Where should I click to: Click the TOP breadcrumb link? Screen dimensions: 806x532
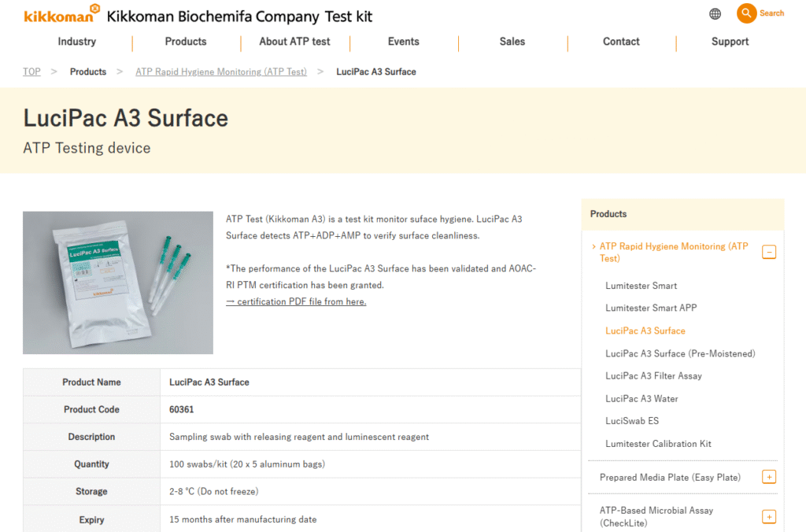(31, 72)
